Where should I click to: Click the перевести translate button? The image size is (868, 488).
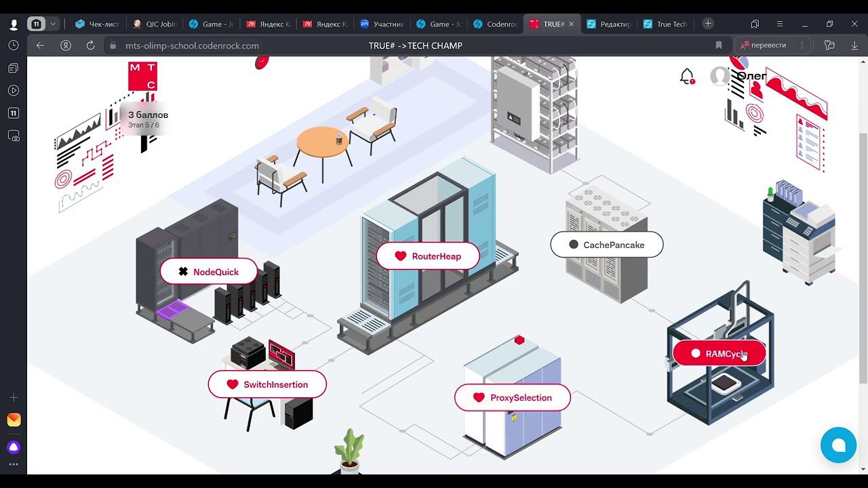(764, 45)
